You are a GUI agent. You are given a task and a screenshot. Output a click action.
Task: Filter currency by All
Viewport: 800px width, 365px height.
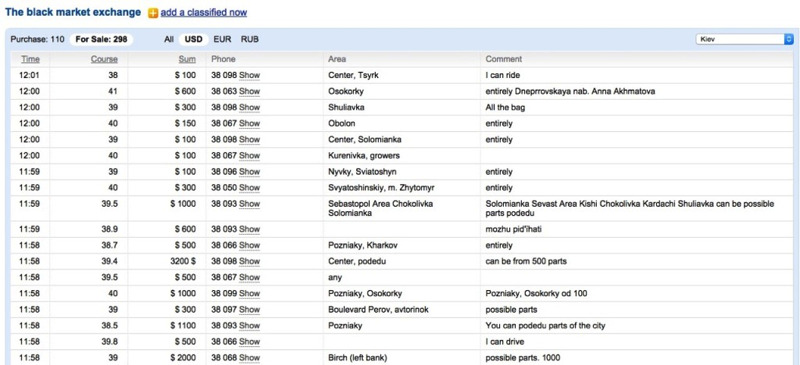(169, 39)
